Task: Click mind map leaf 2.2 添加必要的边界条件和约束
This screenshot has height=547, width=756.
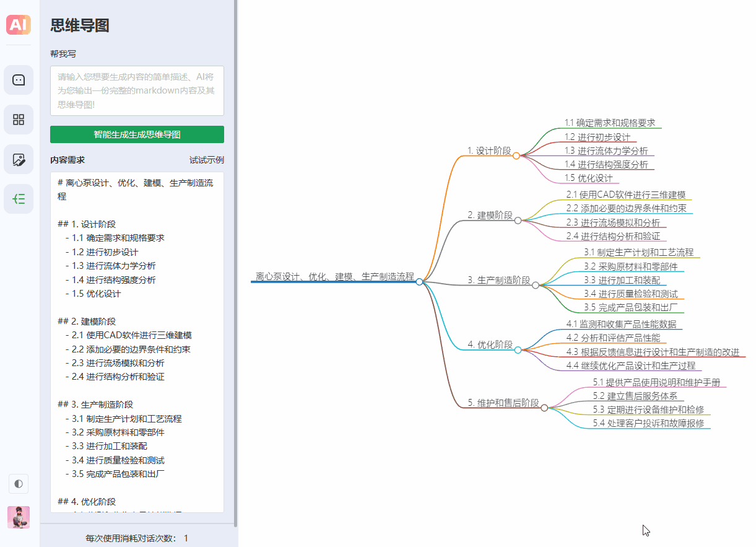Action: coord(626,208)
